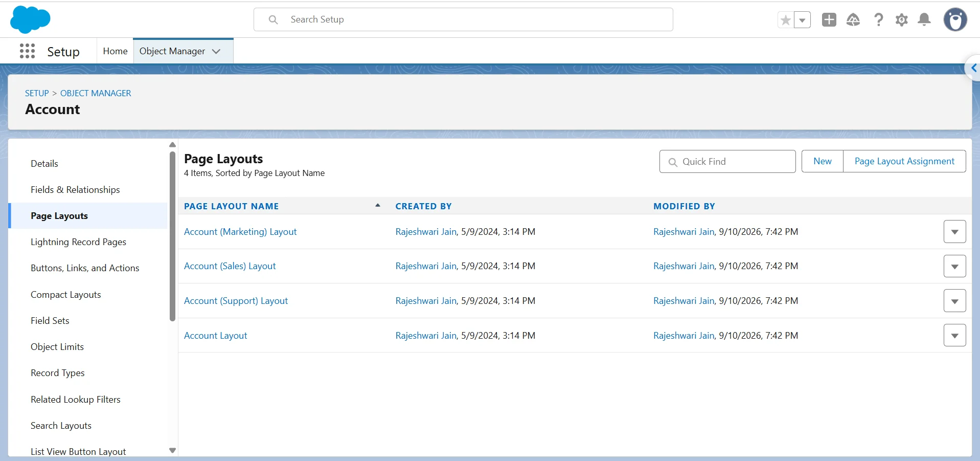Follow the OBJECT MANAGER breadcrumb link

[x=96, y=93]
